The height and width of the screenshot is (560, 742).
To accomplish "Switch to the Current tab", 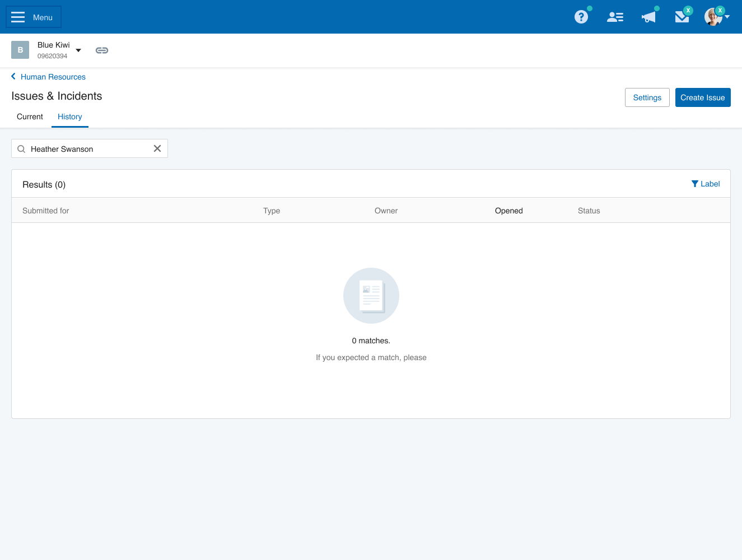I will [30, 116].
